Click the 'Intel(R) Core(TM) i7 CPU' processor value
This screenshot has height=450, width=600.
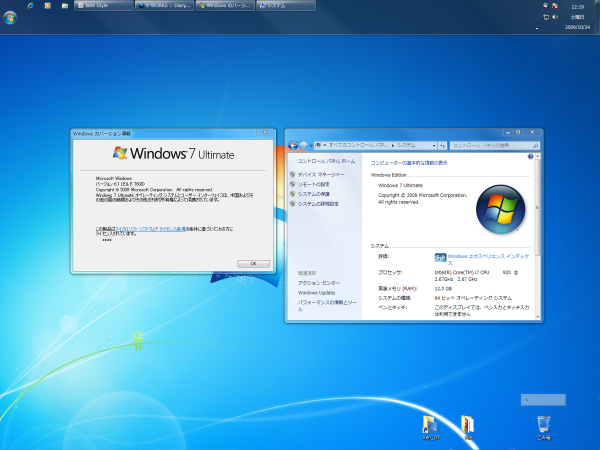pos(462,272)
